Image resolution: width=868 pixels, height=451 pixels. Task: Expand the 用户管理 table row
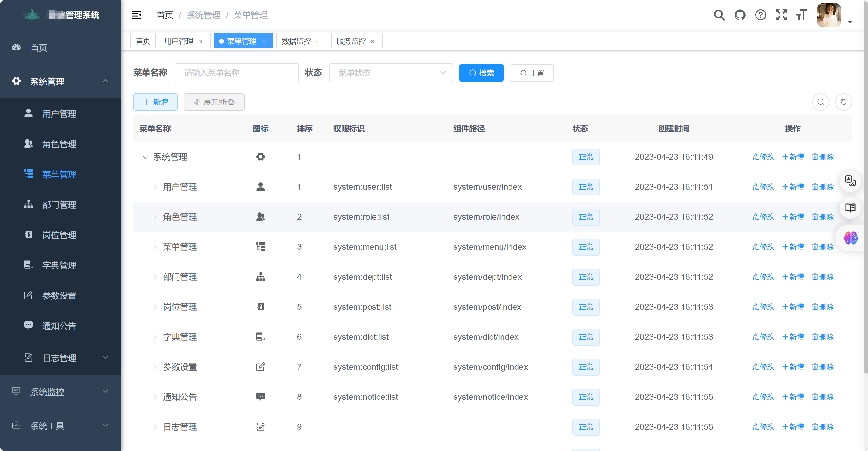coord(155,187)
